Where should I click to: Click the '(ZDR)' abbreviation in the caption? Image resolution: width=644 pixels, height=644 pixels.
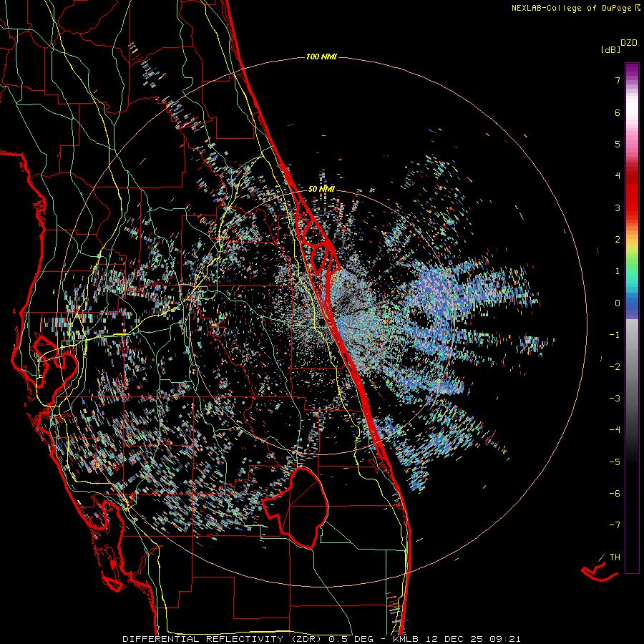(306, 639)
